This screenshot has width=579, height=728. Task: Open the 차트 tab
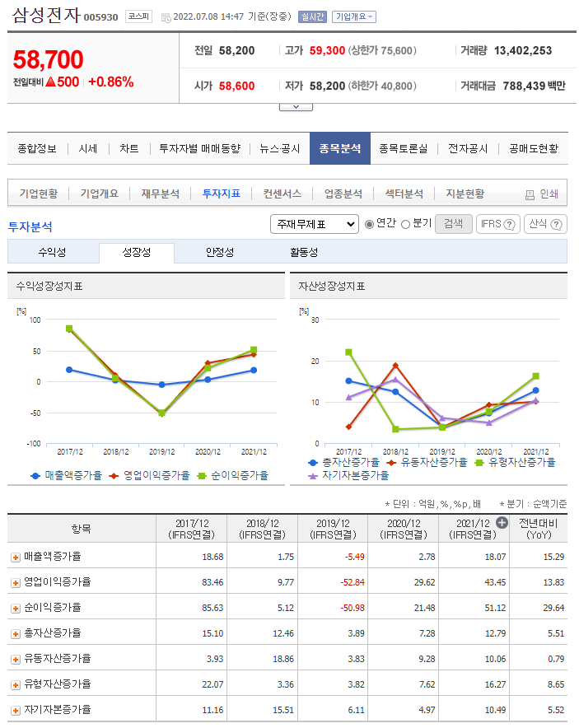click(128, 148)
